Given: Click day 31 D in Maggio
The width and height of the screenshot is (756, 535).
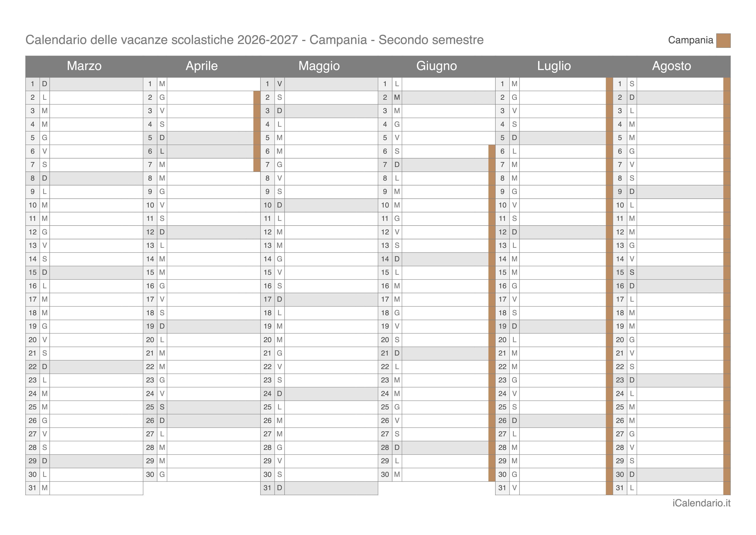Looking at the screenshot, I should (319, 488).
